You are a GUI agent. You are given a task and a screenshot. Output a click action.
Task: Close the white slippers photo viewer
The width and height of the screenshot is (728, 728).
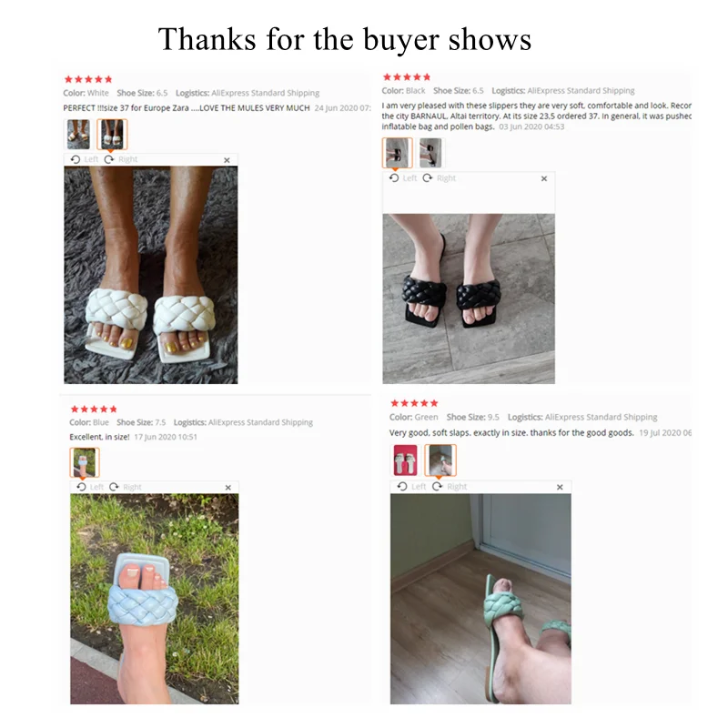[x=227, y=160]
